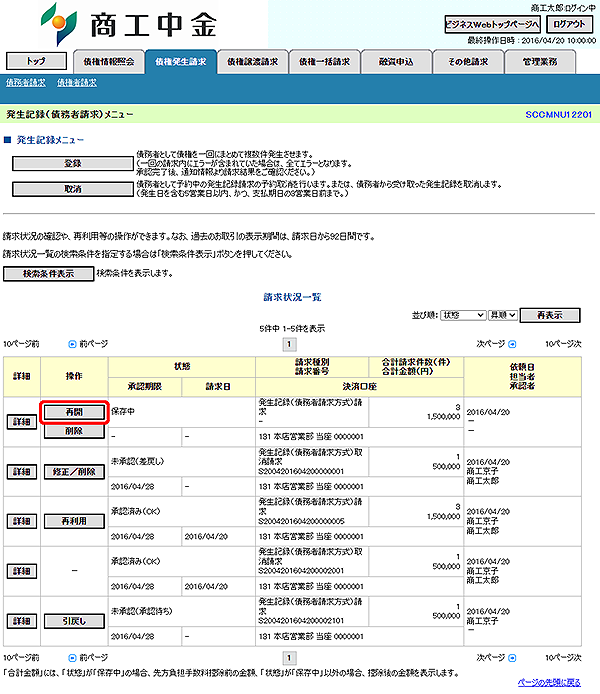The width and height of the screenshot is (600, 694).
Task: Click the 登録 button
Action: coord(73,163)
